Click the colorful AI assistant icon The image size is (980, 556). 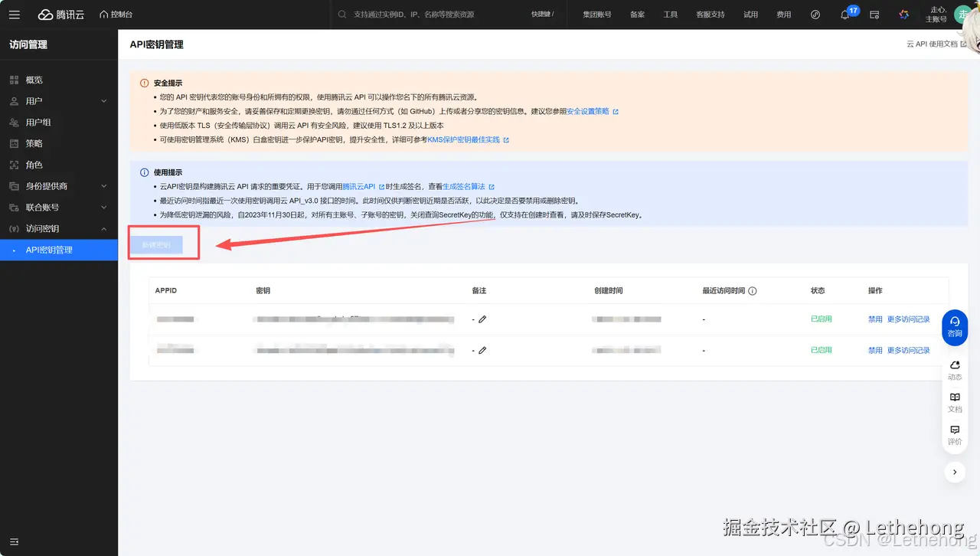point(903,15)
